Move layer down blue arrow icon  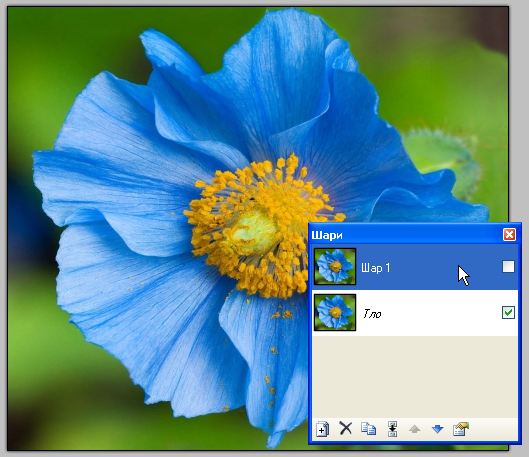click(438, 429)
